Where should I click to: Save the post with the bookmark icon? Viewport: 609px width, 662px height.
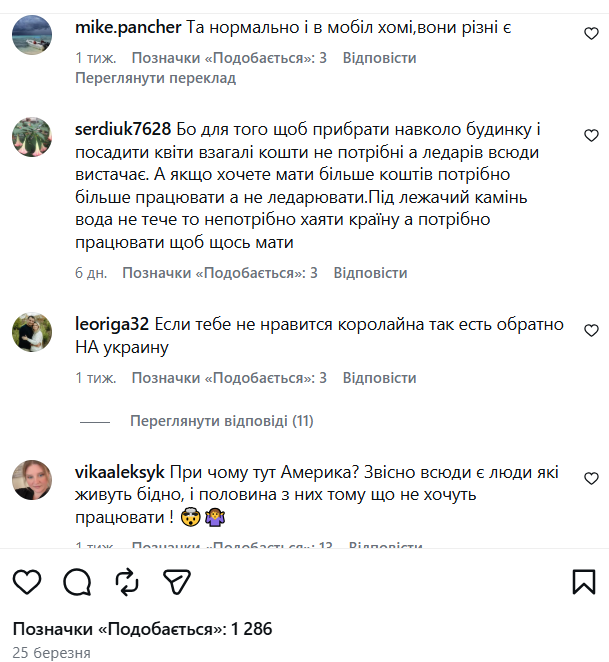pos(584,582)
